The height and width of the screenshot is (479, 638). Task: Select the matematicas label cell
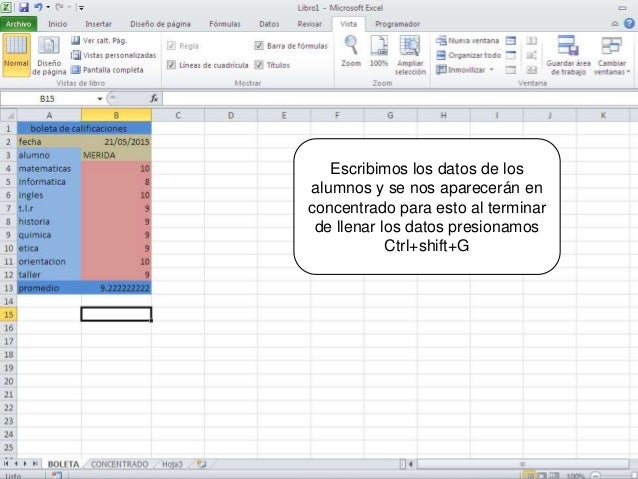coord(49,168)
